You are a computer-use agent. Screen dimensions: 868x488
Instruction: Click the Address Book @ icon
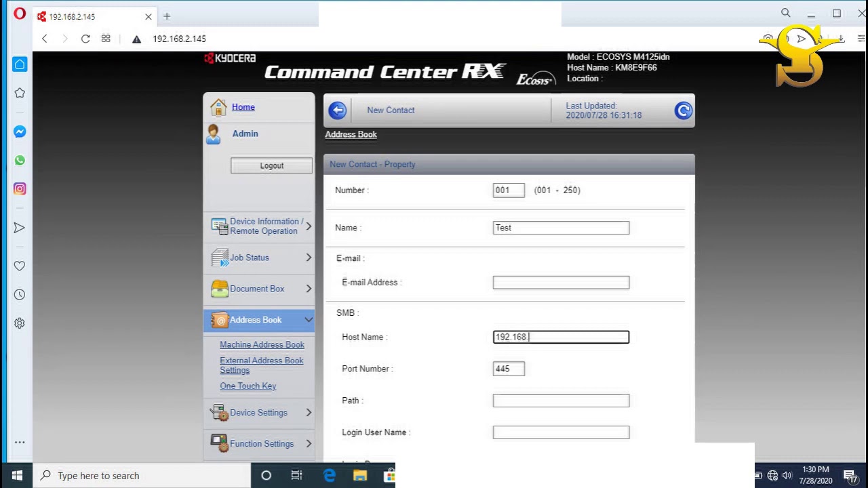click(219, 320)
